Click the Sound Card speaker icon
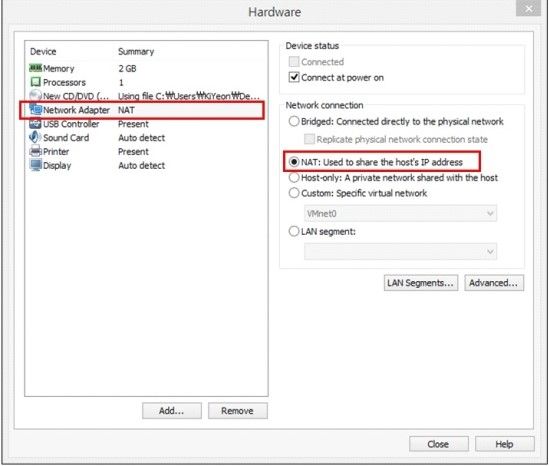This screenshot has width=550, height=466. [x=35, y=137]
